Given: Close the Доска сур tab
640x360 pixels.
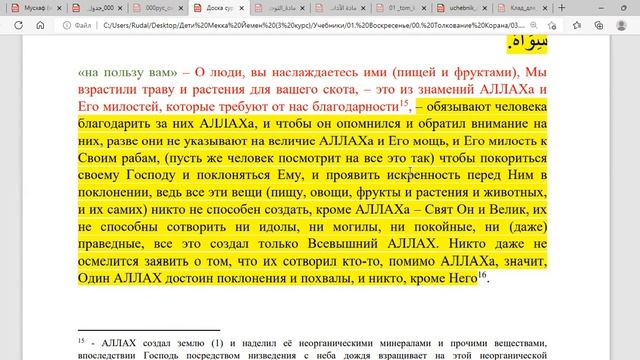Looking at the screenshot, I should coord(242,8).
